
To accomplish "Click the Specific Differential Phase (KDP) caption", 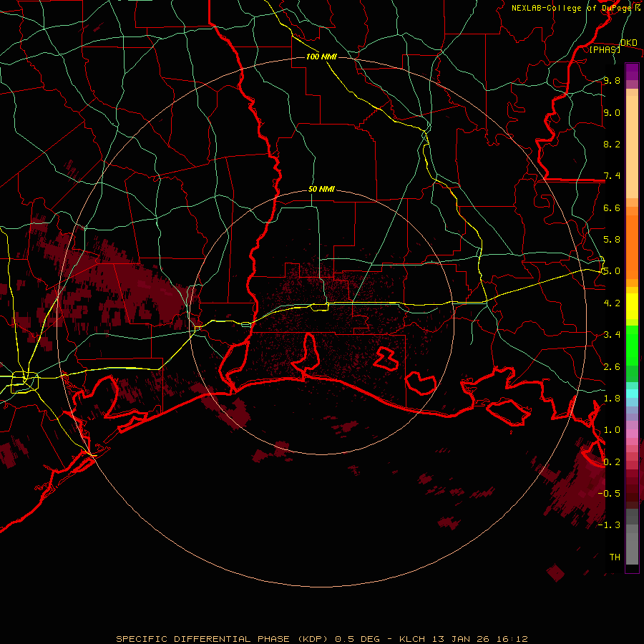I will tap(222, 639).
